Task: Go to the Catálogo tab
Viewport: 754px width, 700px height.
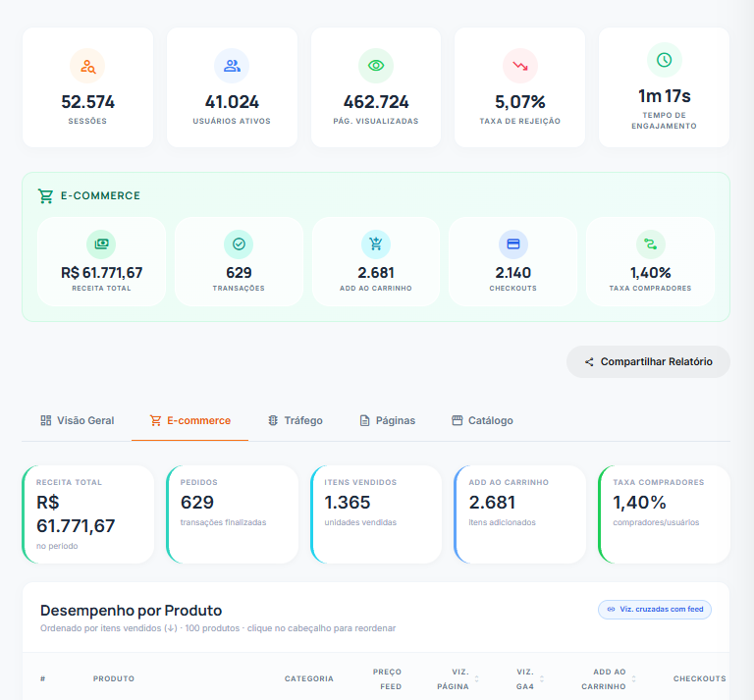Action: [x=482, y=420]
